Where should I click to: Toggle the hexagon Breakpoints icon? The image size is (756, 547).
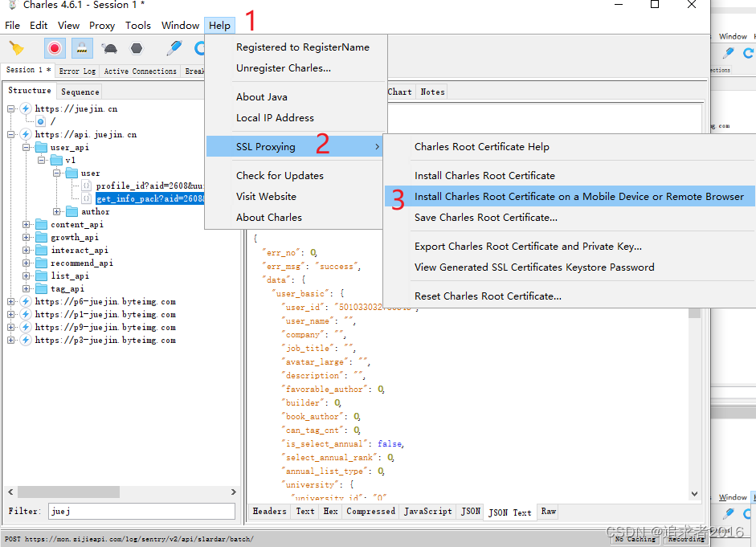pos(137,48)
